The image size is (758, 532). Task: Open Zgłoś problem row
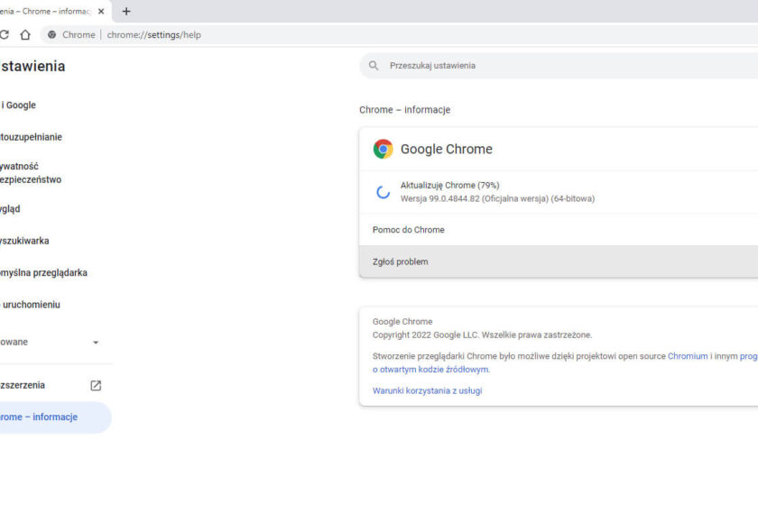point(559,261)
